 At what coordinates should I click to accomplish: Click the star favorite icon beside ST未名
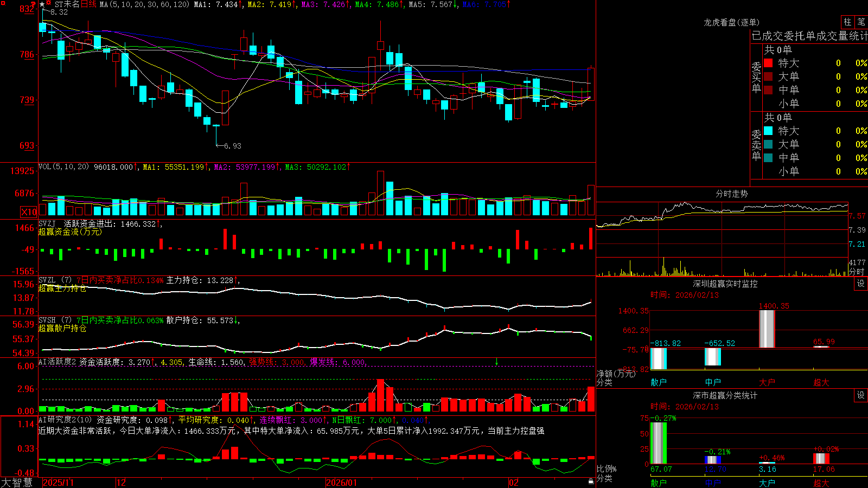42,4
